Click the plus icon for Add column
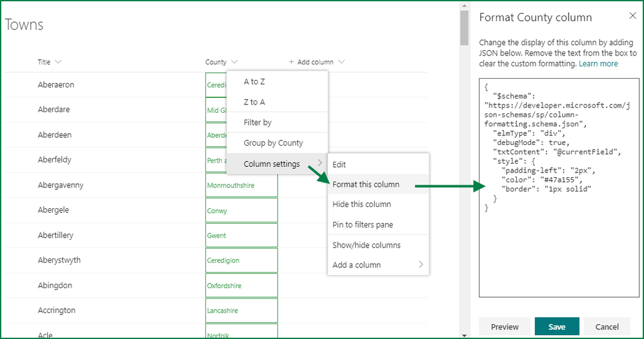The image size is (644, 339). coord(292,63)
